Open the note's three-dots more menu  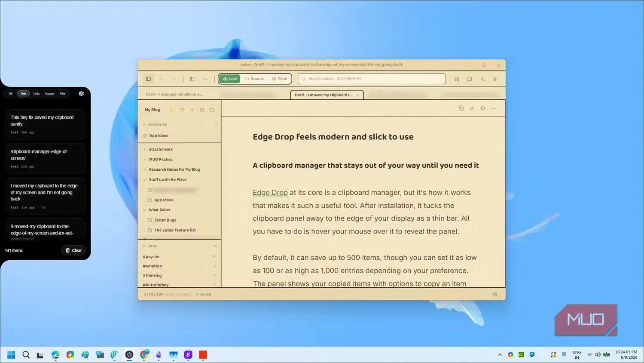[494, 108]
